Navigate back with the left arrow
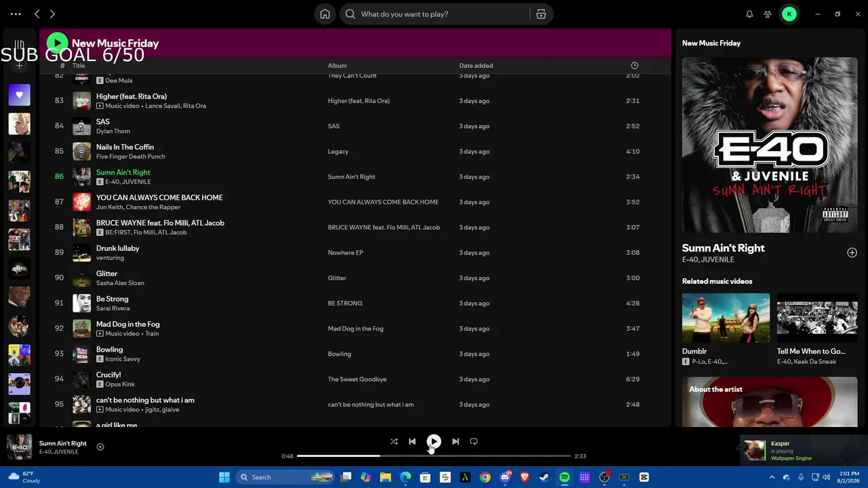 [37, 14]
